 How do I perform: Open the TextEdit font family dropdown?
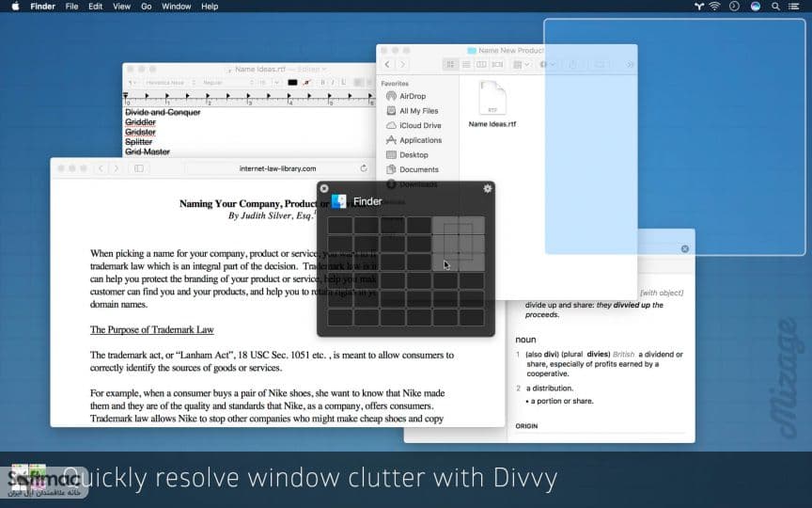169,83
